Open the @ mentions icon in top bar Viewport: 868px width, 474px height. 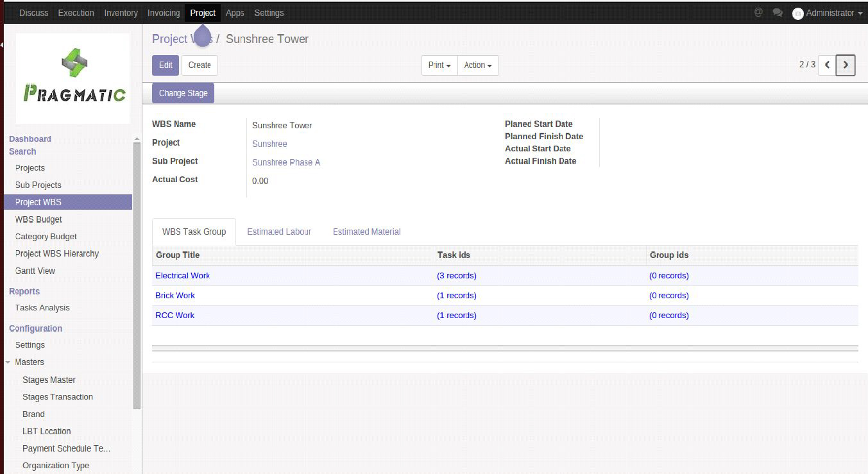tap(758, 12)
